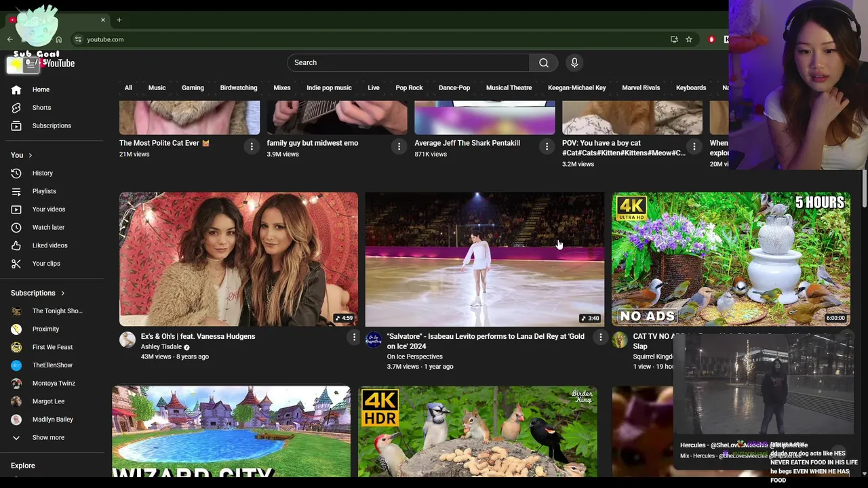Open Madilyn Bailey subscription
868x488 pixels.
pyautogui.click(x=52, y=420)
